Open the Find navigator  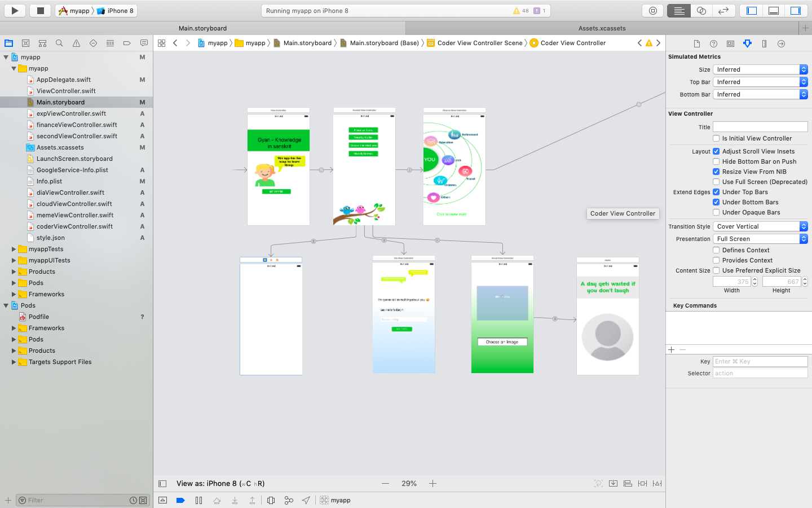click(x=59, y=43)
